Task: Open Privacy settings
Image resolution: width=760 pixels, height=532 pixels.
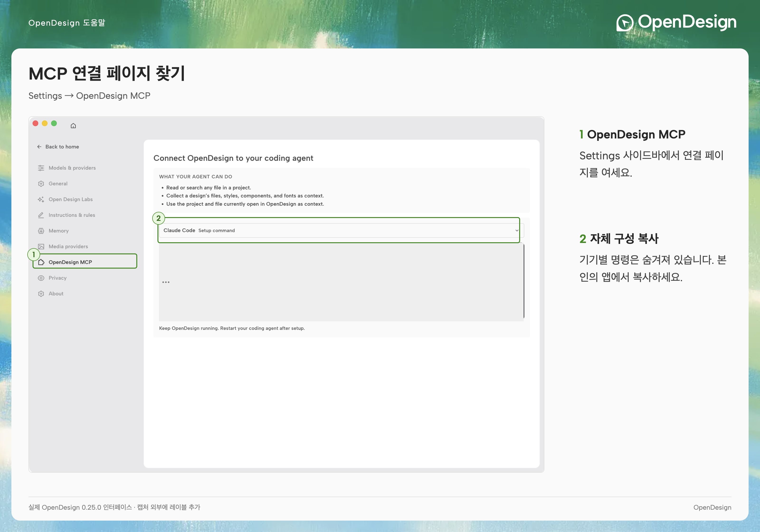Action: point(85,278)
